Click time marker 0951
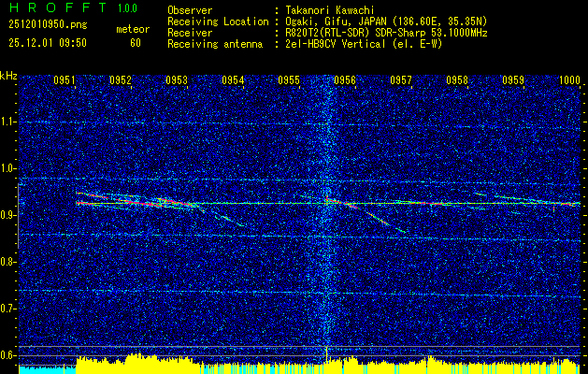The image size is (588, 374). point(65,80)
